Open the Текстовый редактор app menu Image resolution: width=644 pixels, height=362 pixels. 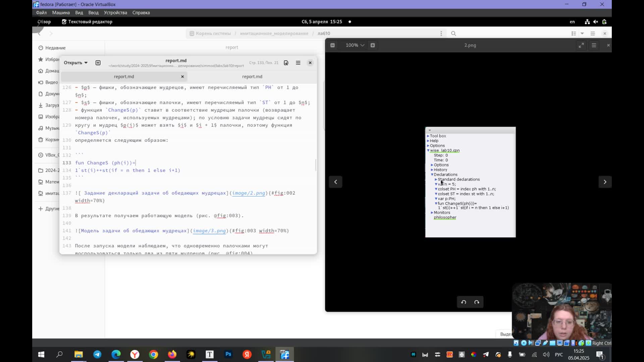point(87,21)
